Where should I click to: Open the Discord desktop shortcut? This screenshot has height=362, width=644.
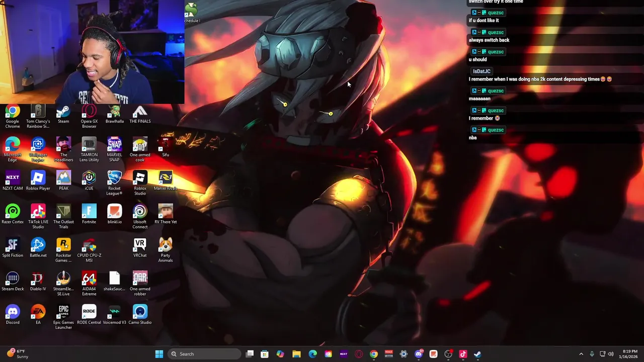click(13, 315)
